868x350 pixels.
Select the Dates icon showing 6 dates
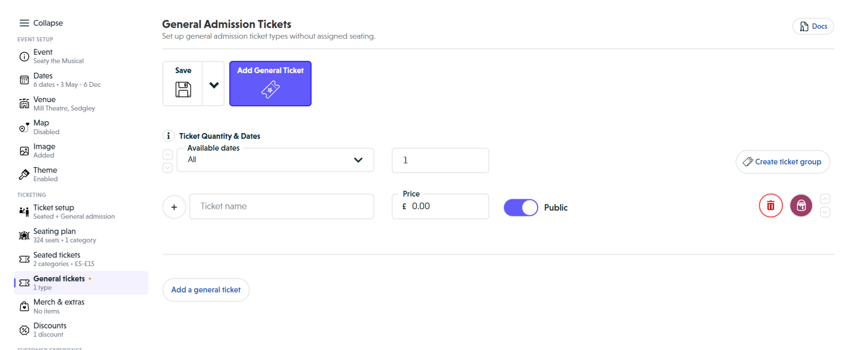(24, 80)
